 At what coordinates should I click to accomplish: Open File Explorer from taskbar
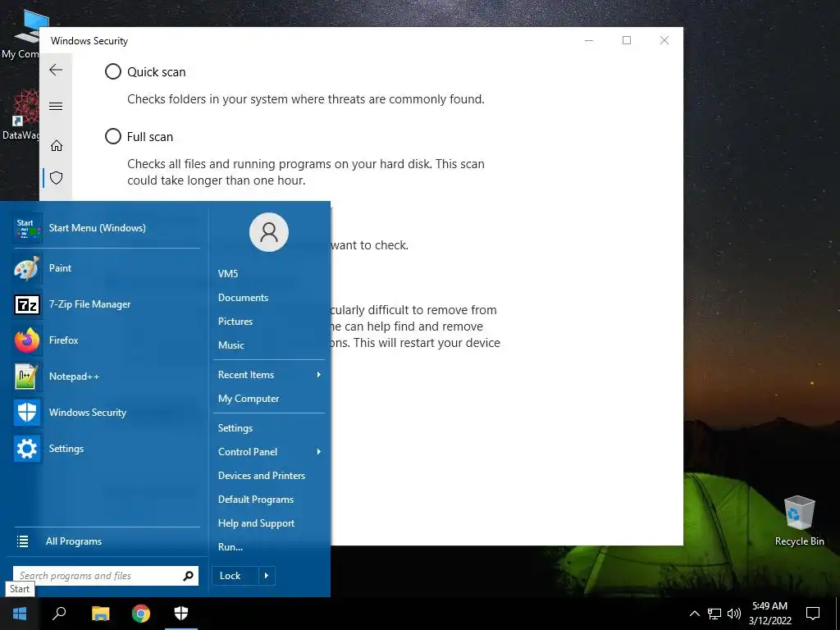point(100,614)
